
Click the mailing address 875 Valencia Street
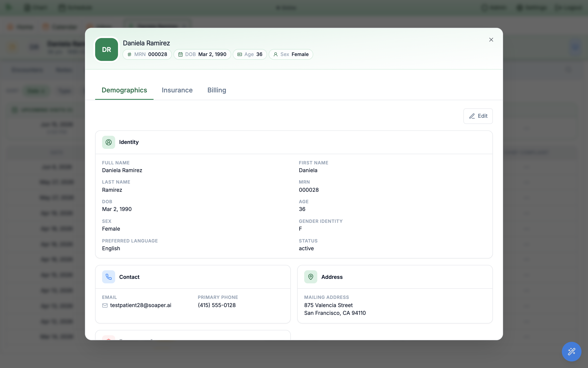pos(328,305)
